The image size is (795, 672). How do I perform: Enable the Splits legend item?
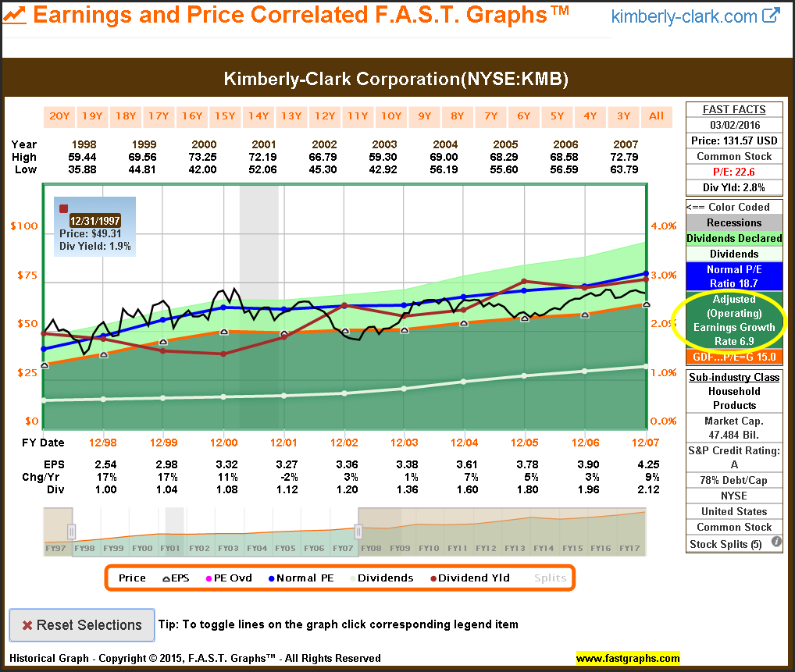pos(551,578)
